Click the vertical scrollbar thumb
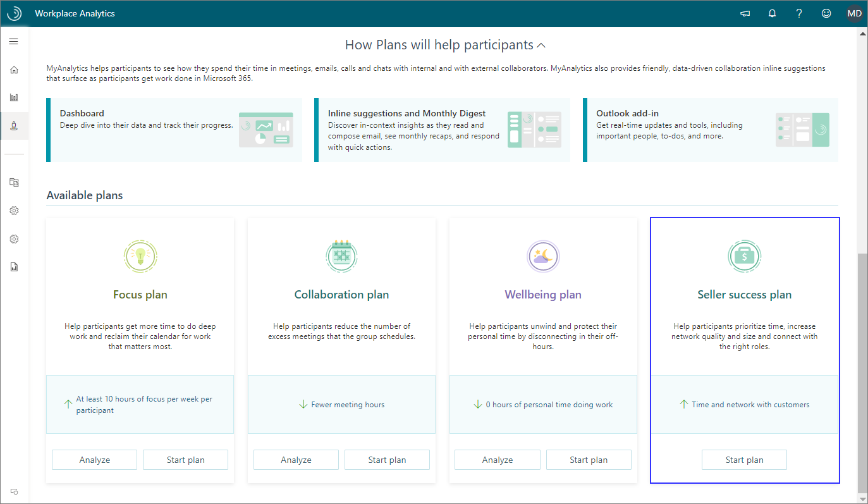The image size is (868, 504). coord(862,372)
